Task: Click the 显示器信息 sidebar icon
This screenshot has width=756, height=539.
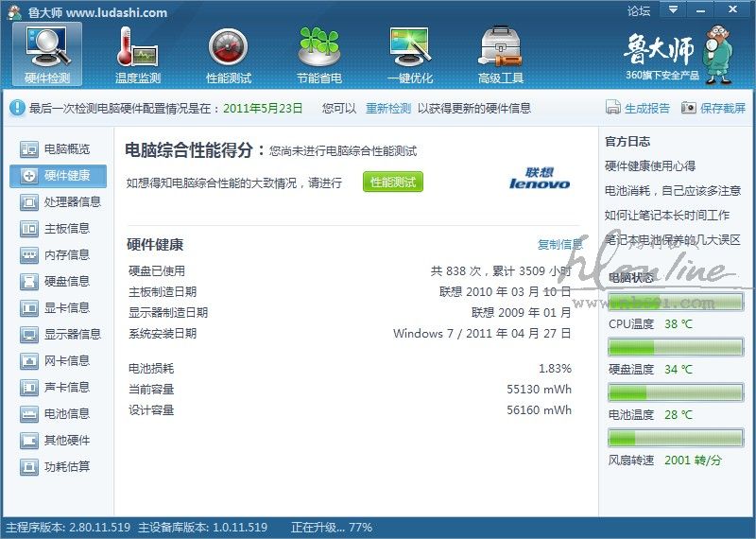Action: (29, 335)
